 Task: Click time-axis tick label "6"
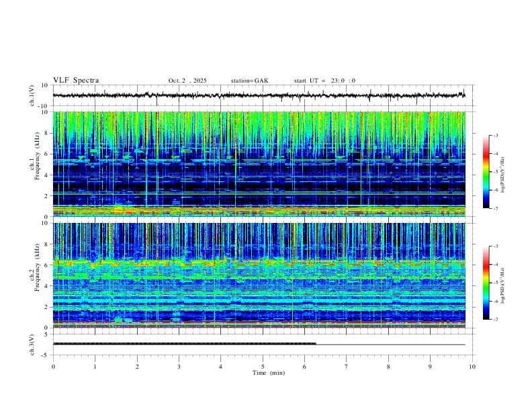(x=304, y=367)
